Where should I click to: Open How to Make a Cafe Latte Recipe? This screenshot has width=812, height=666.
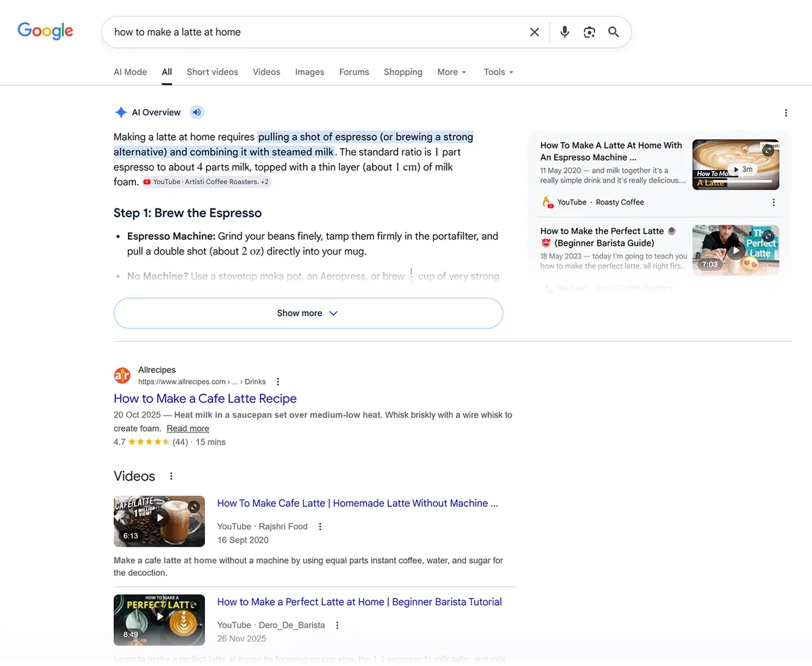point(205,399)
